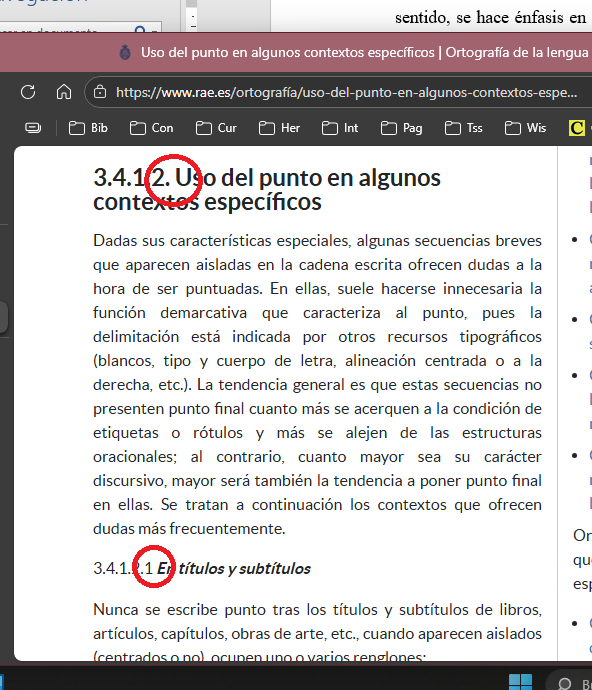Open the Tss bookmarks folder
Image resolution: width=592 pixels, height=690 pixels.
pos(463,128)
